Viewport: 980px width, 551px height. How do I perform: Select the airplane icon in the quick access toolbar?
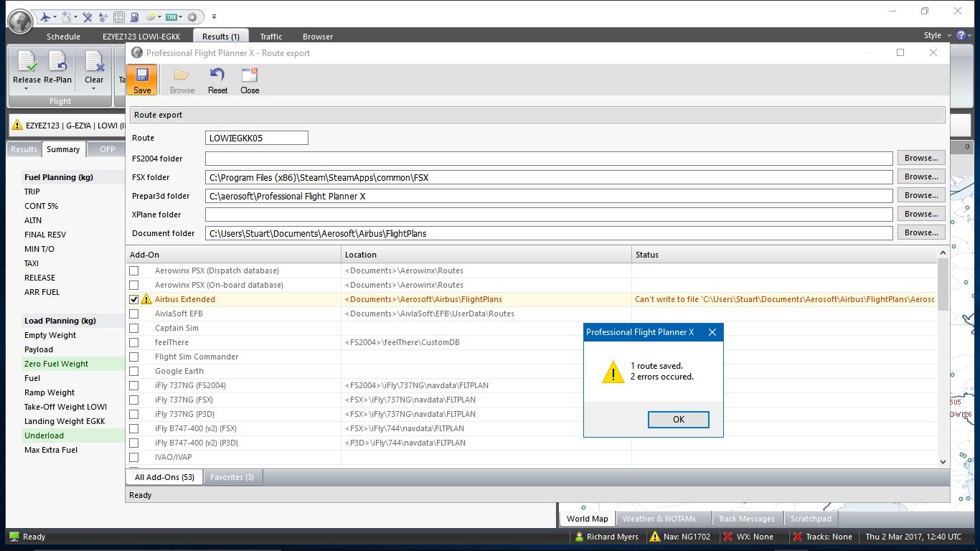tap(46, 17)
